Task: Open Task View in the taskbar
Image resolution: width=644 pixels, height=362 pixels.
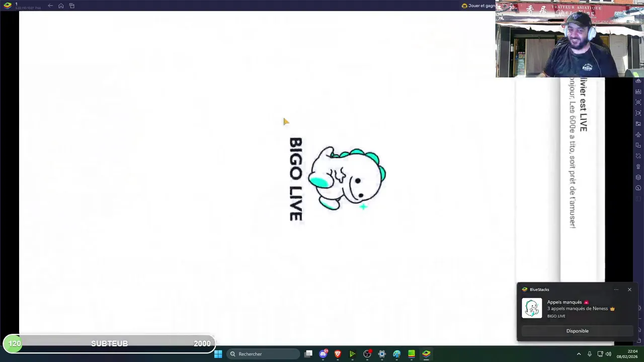Action: [x=308, y=354]
